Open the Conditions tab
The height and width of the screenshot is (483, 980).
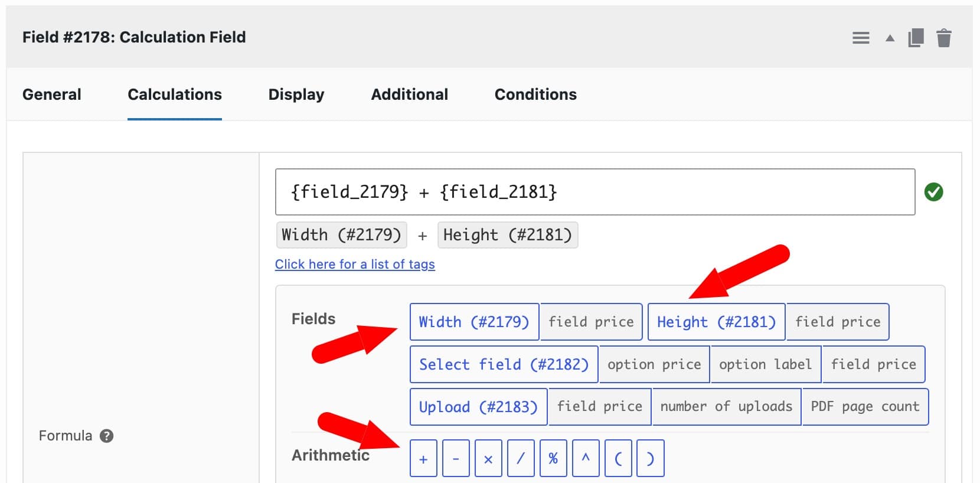535,94
